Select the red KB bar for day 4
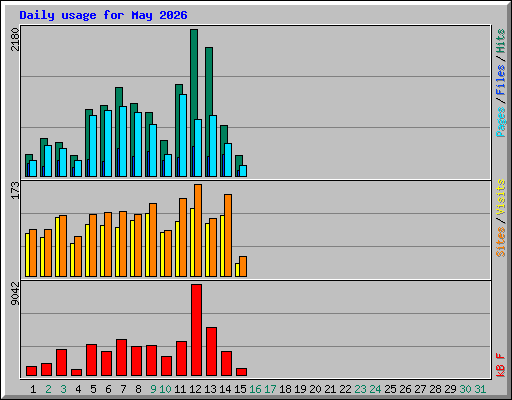Screen dimensions: 512x400 [76, 373]
